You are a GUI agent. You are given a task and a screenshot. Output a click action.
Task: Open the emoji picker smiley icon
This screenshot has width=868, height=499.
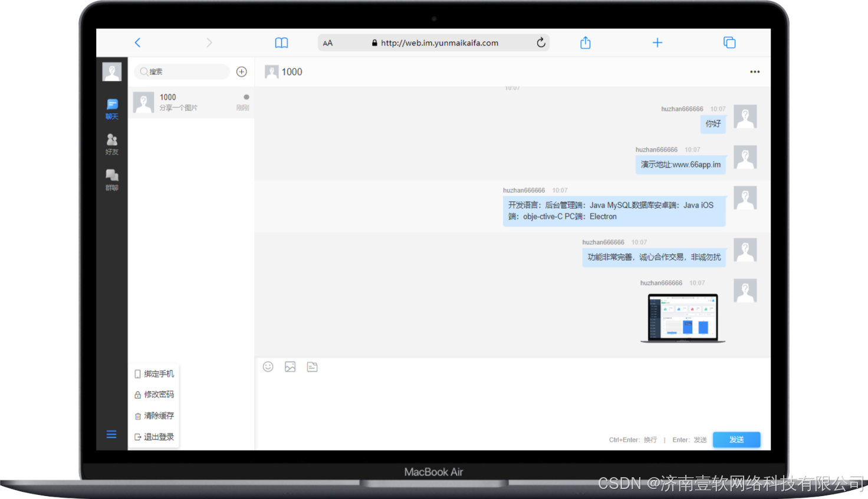(268, 367)
